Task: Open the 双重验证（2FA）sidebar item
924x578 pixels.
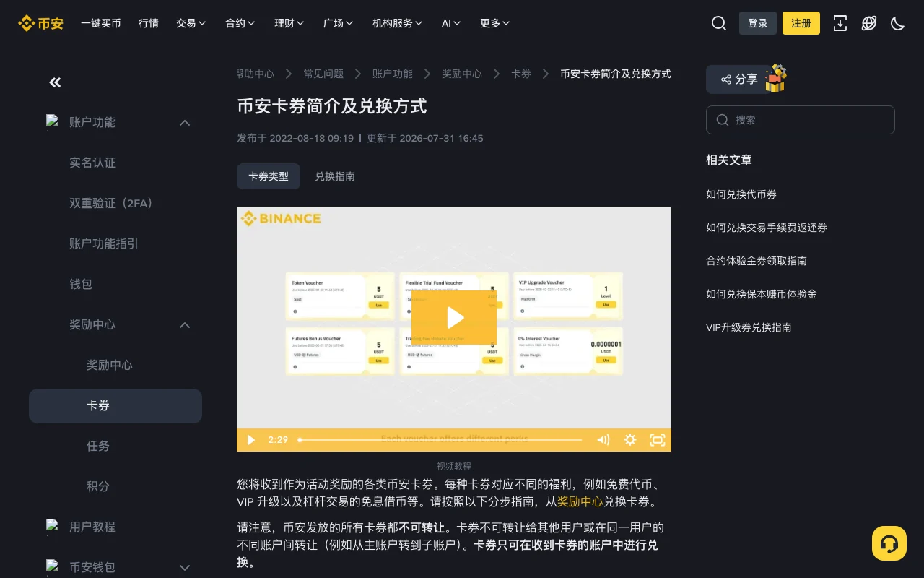Action: (x=111, y=204)
